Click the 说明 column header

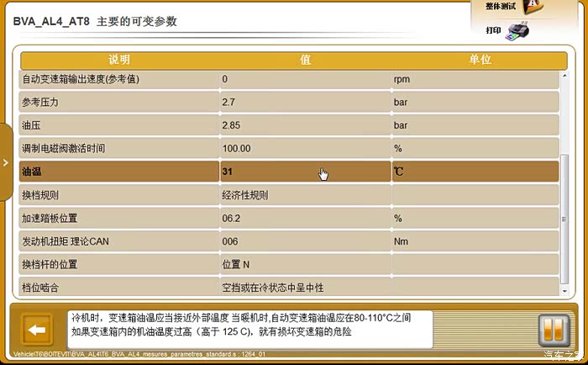click(x=119, y=61)
